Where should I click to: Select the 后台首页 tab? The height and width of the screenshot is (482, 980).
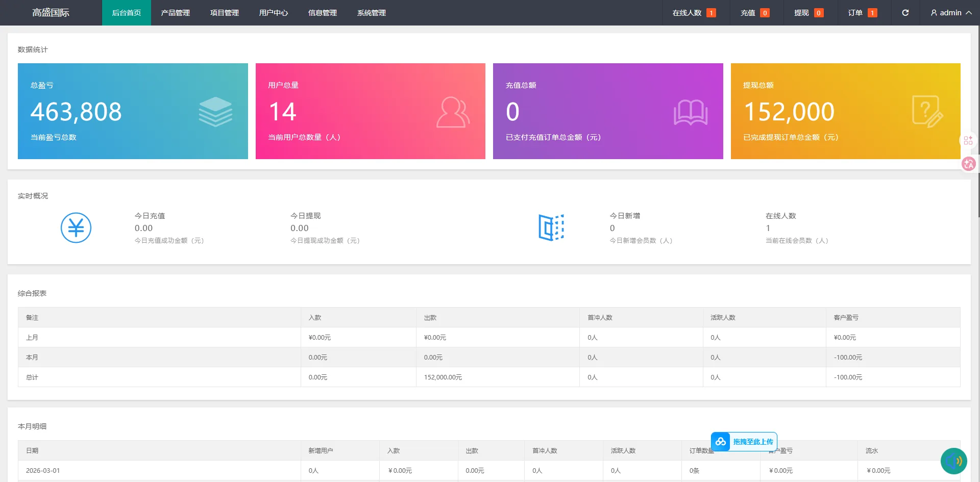pos(127,13)
